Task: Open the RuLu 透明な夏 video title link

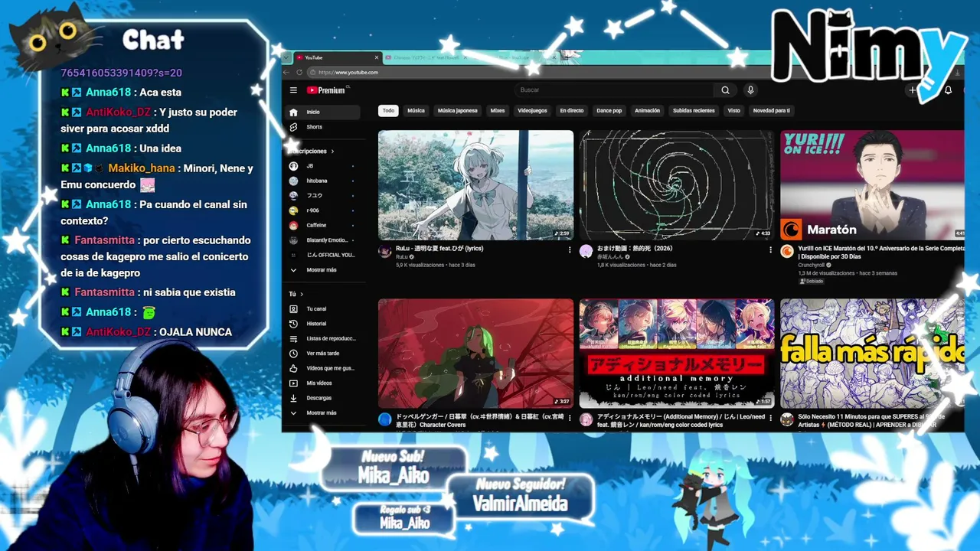Action: [x=439, y=249]
